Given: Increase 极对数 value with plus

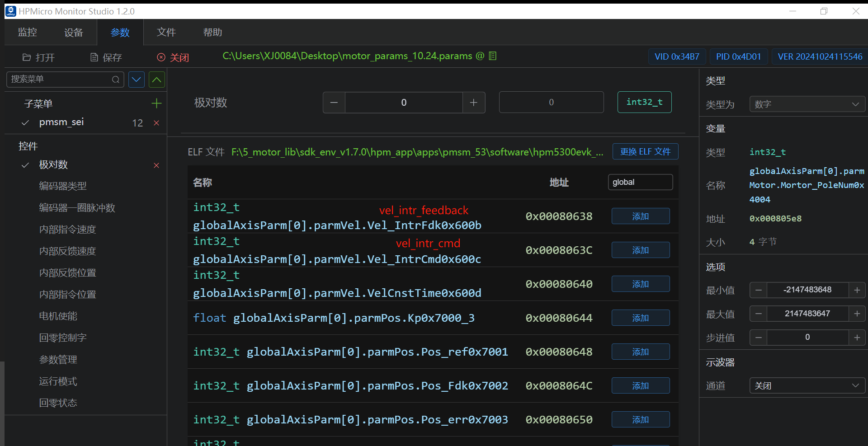Looking at the screenshot, I should pyautogui.click(x=474, y=103).
